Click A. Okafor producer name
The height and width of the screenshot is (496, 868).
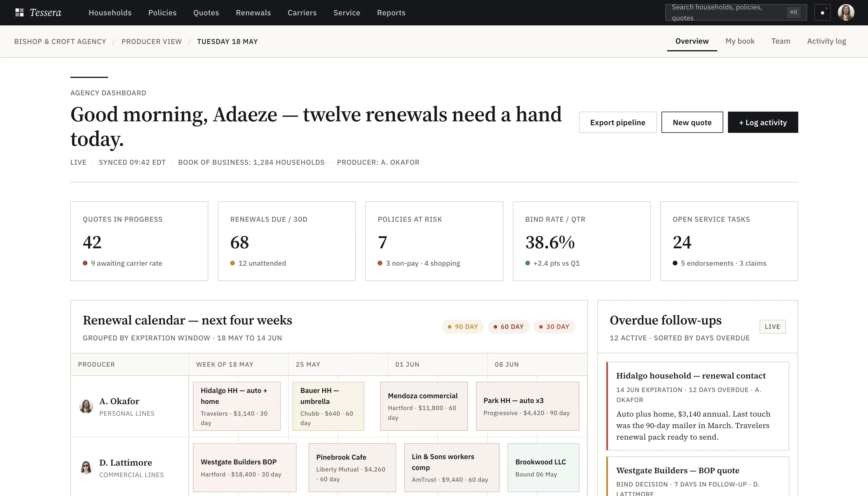119,401
